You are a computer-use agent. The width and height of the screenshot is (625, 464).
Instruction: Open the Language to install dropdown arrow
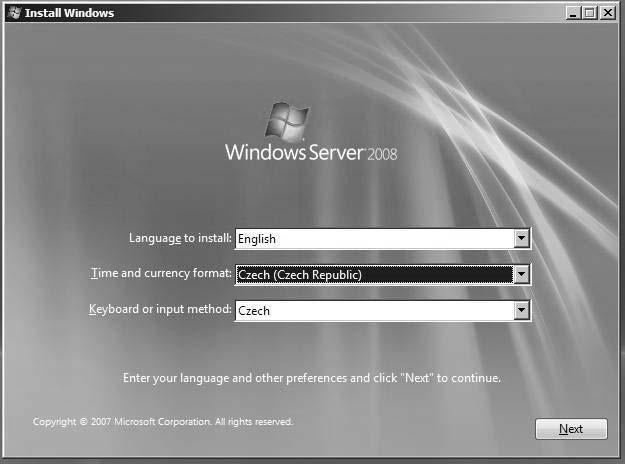click(x=521, y=238)
